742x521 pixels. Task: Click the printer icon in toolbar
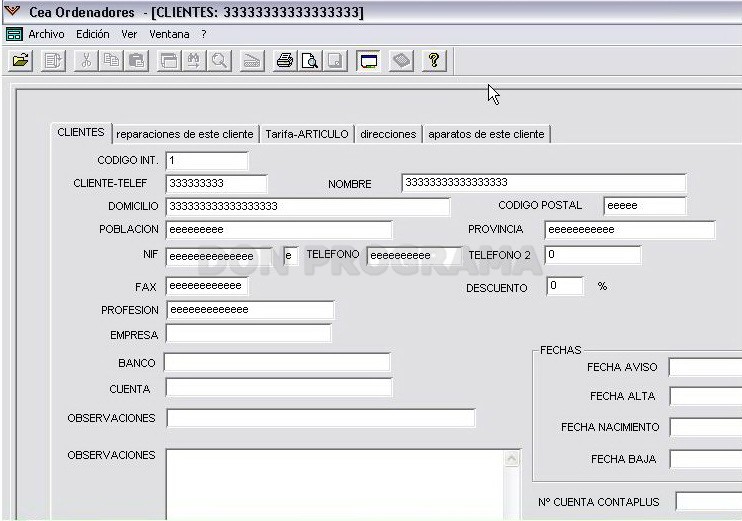tap(285, 61)
